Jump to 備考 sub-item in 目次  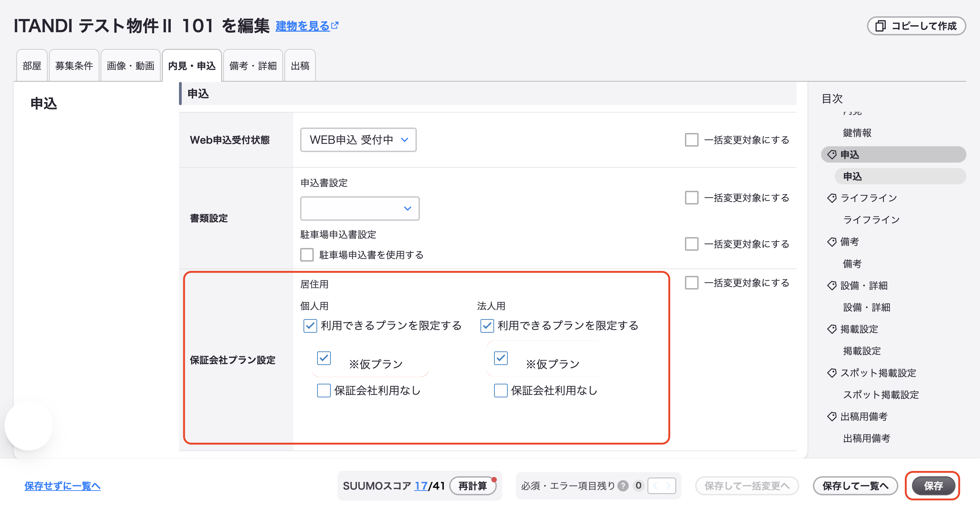(852, 264)
